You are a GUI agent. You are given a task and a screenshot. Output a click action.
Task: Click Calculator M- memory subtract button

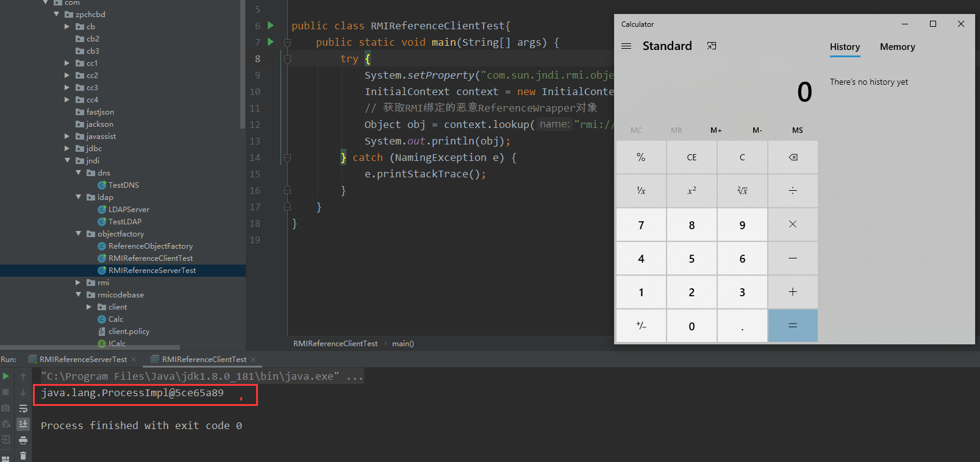click(x=757, y=130)
